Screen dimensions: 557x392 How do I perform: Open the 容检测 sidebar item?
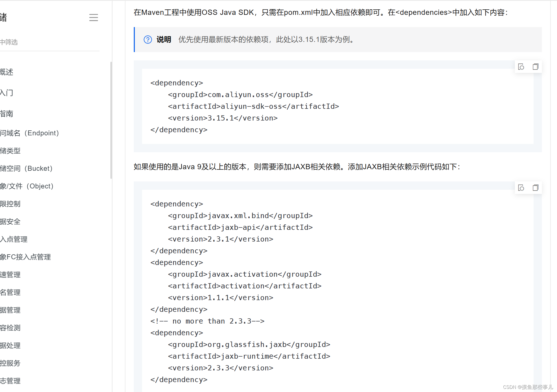10,328
